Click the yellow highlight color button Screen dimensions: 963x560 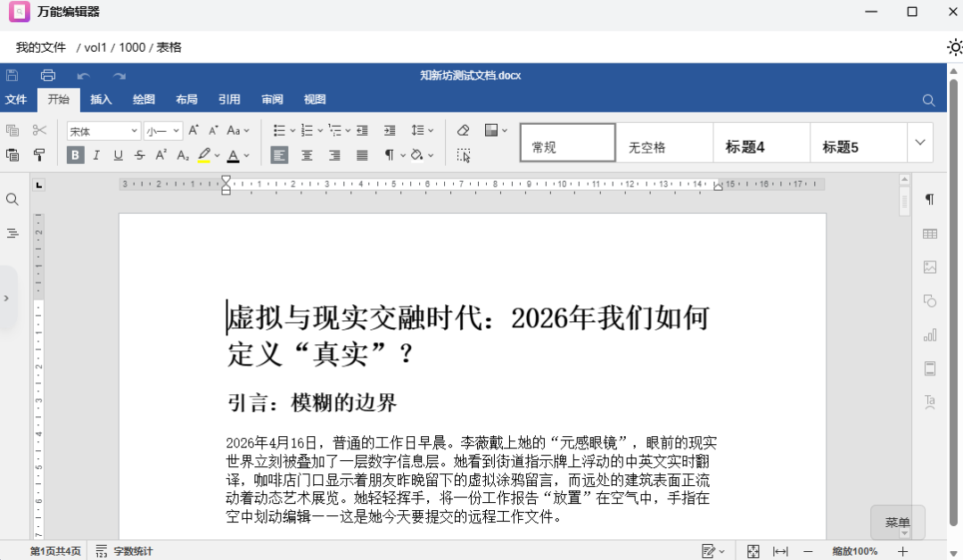coord(204,155)
